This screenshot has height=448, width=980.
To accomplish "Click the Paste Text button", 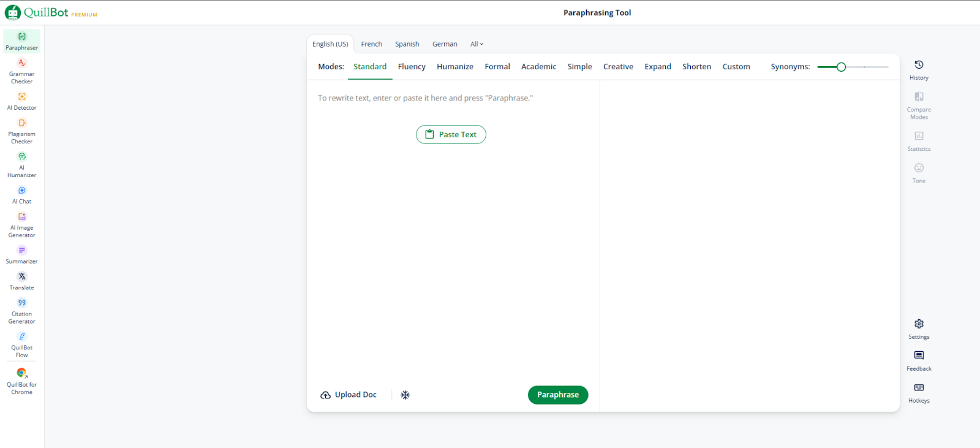I will click(451, 135).
